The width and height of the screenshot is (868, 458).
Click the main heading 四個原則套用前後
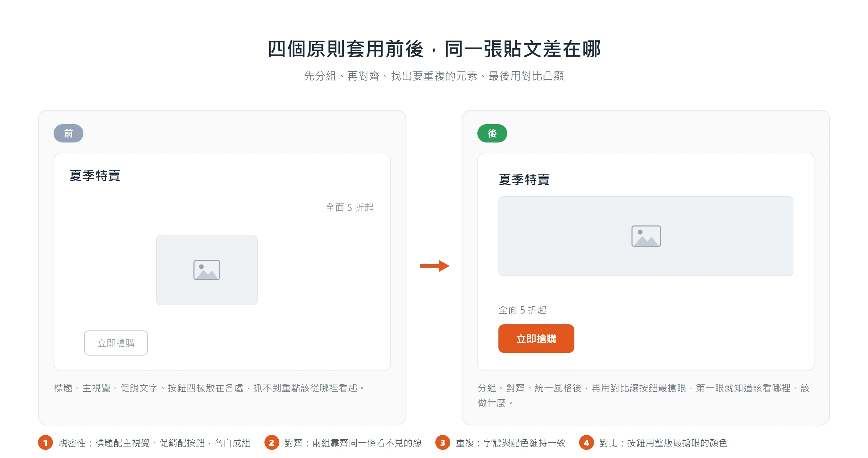tap(434, 49)
